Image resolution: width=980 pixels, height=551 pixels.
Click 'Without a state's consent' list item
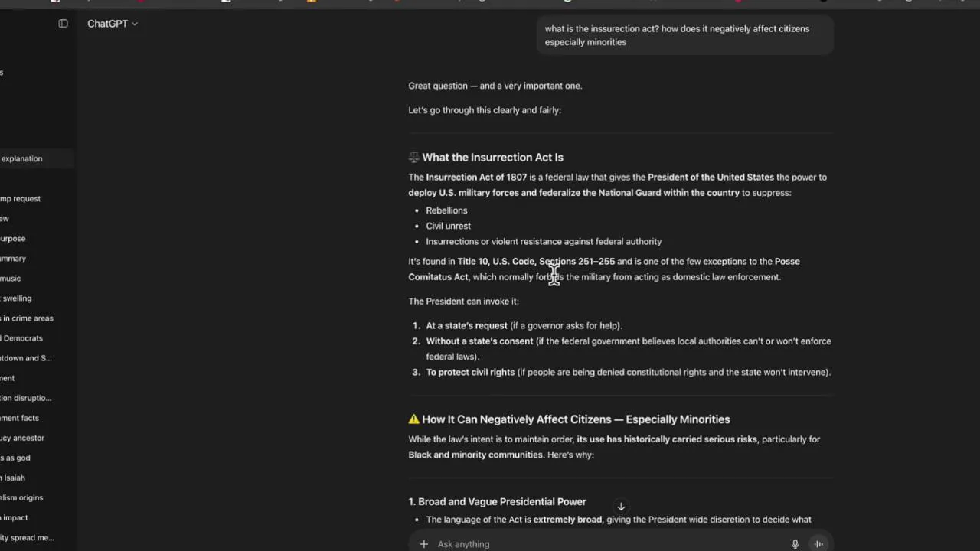(x=629, y=348)
